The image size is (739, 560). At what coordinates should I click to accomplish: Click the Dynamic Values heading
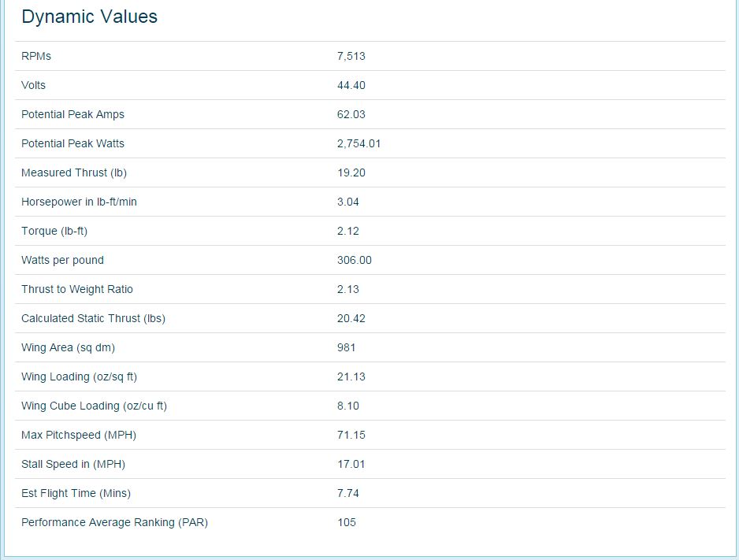pos(89,17)
